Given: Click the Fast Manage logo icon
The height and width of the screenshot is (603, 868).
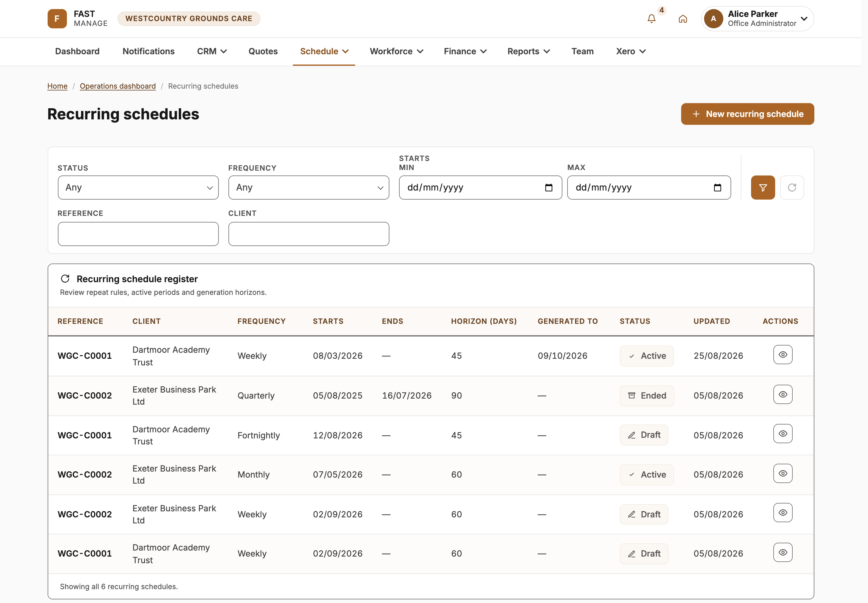Looking at the screenshot, I should (x=57, y=18).
